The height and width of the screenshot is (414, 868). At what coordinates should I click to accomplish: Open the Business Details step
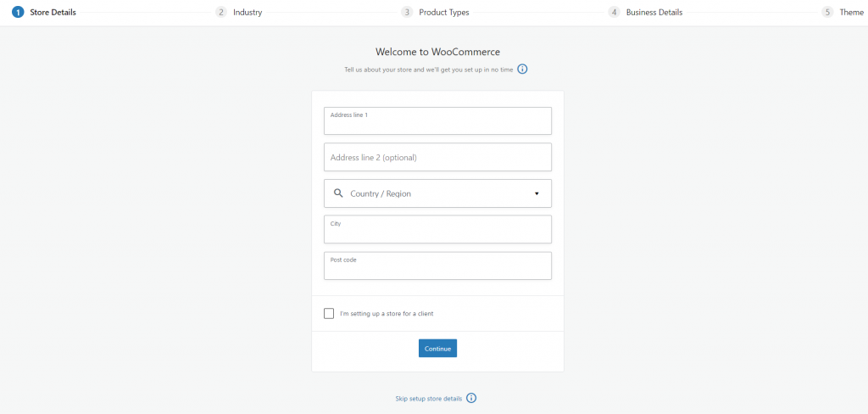coord(654,13)
